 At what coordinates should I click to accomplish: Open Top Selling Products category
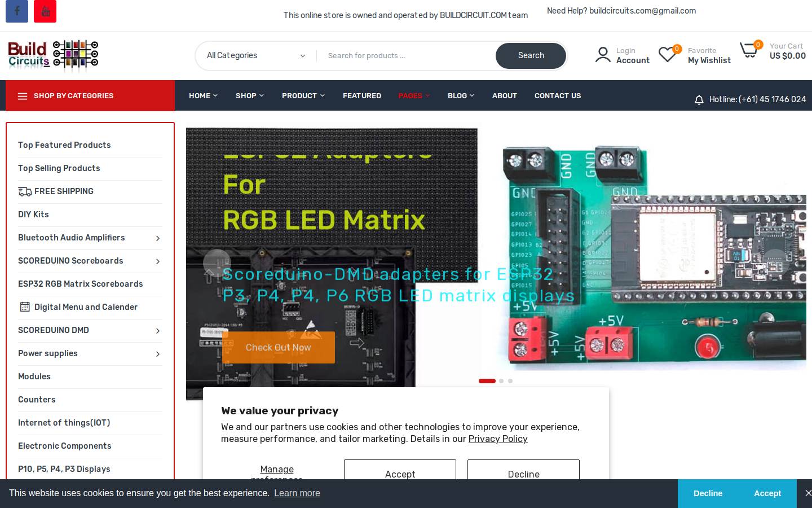tap(59, 168)
